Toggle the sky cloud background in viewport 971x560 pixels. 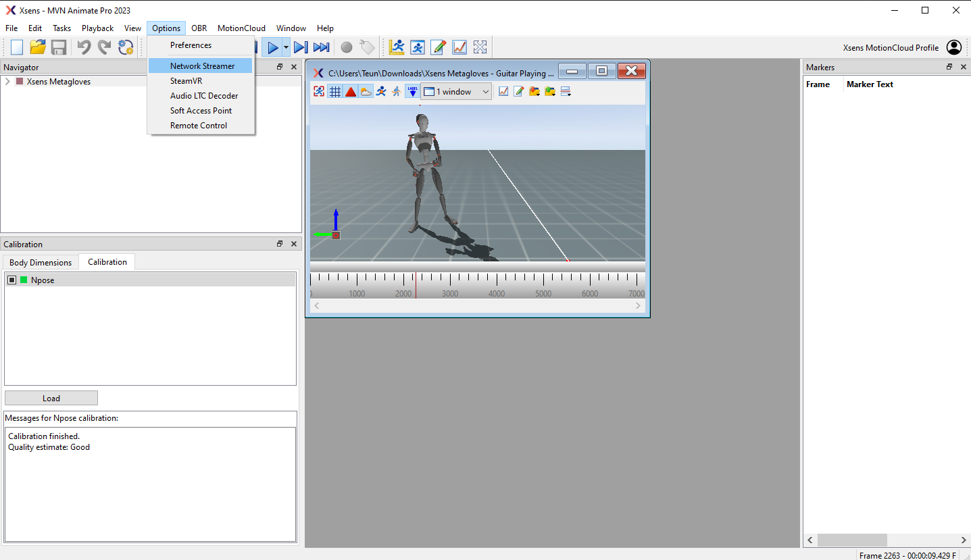(x=366, y=91)
